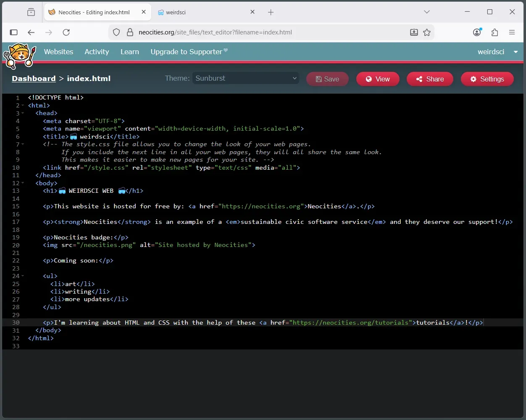Image resolution: width=526 pixels, height=420 pixels.
Task: Click the View button
Action: (378, 79)
